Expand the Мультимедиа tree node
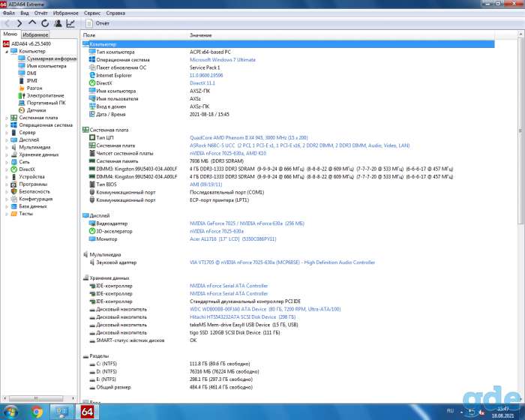The image size is (525, 420). click(6, 147)
